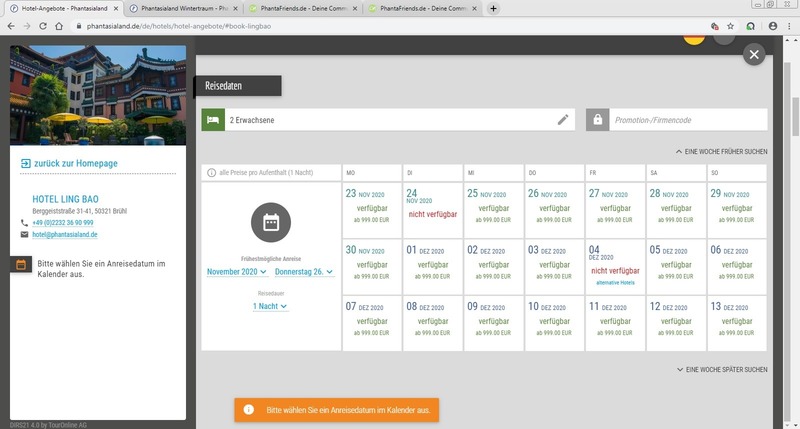Expand Eine Woche Später Suchen
Image resolution: width=800 pixels, height=429 pixels.
722,369
